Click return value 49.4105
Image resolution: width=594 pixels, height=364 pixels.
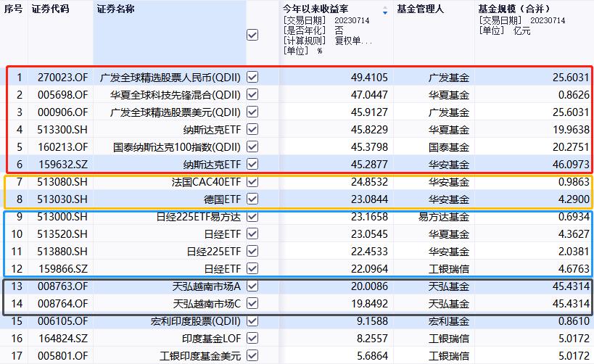tap(369, 78)
